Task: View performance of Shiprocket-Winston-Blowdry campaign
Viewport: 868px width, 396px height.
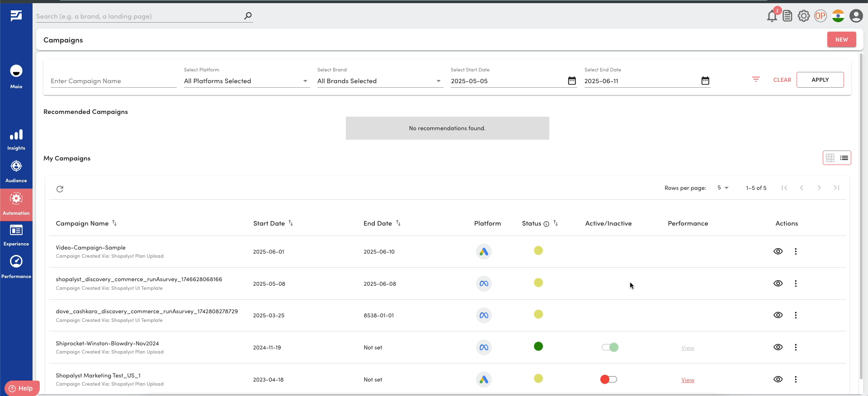Action: coord(688,348)
